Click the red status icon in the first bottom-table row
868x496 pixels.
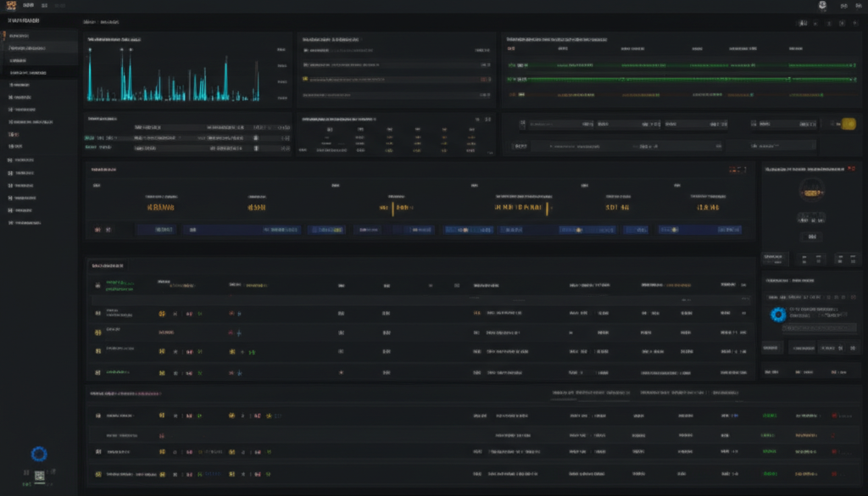pyautogui.click(x=835, y=416)
